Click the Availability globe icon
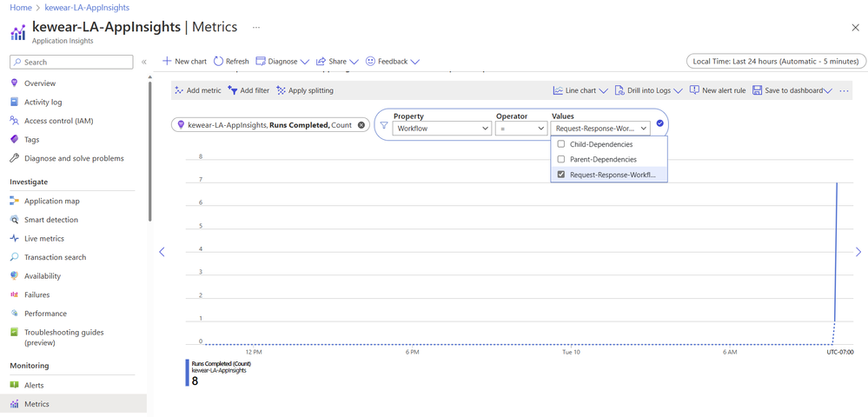The height and width of the screenshot is (417, 868). click(x=15, y=275)
